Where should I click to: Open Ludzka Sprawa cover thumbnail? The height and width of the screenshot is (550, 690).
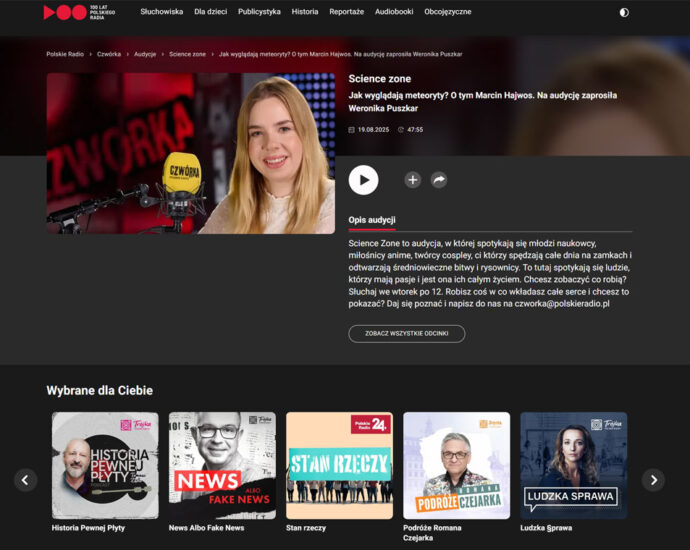[x=573, y=466]
